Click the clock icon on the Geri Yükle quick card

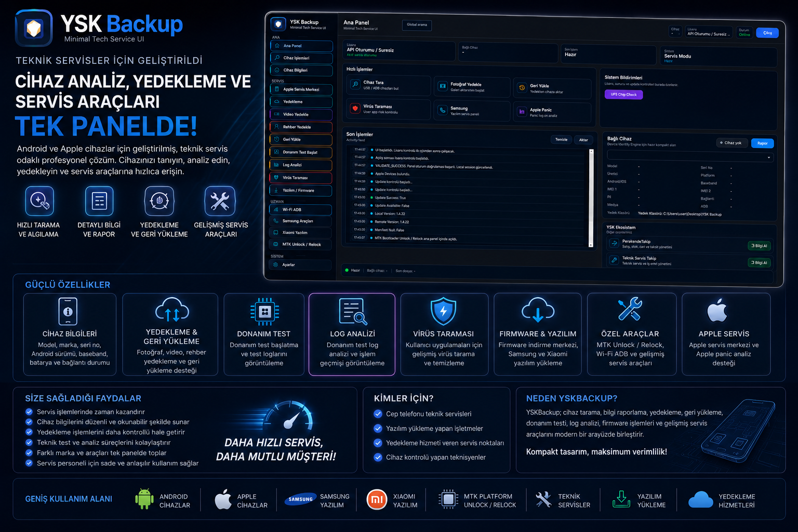pyautogui.click(x=522, y=88)
